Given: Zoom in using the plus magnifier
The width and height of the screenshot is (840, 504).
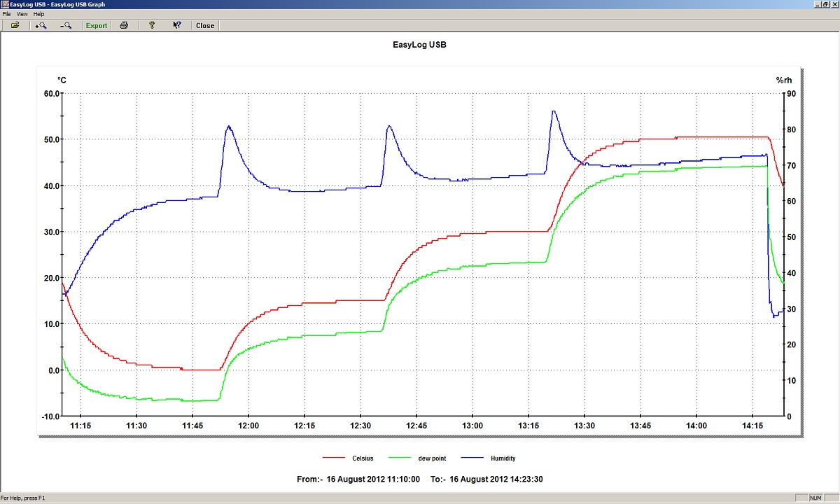Looking at the screenshot, I should click(40, 25).
